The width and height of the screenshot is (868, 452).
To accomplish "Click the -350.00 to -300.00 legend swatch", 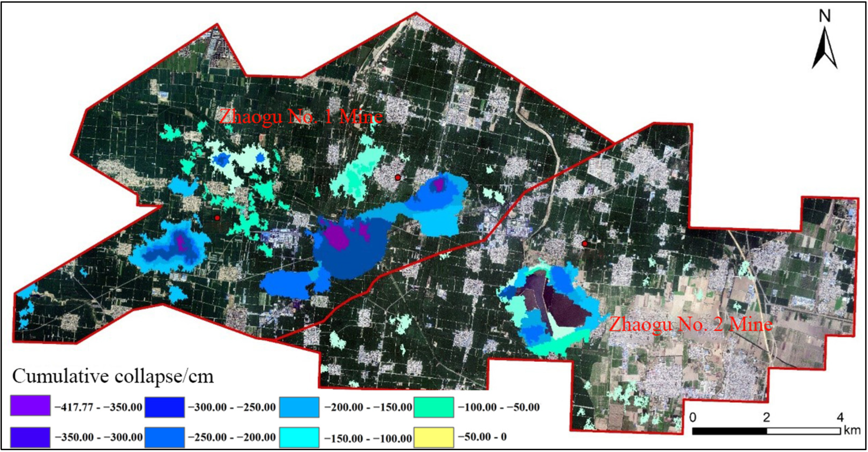I will pos(30,437).
